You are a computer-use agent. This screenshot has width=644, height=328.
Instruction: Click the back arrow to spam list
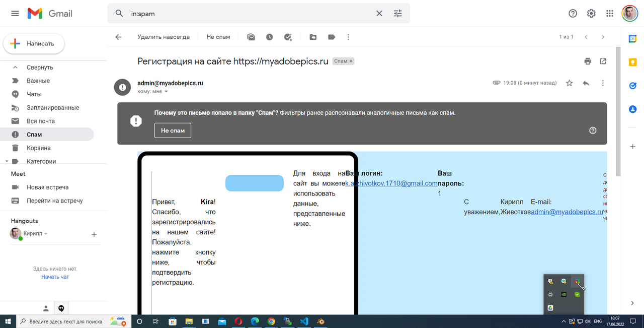(x=118, y=37)
